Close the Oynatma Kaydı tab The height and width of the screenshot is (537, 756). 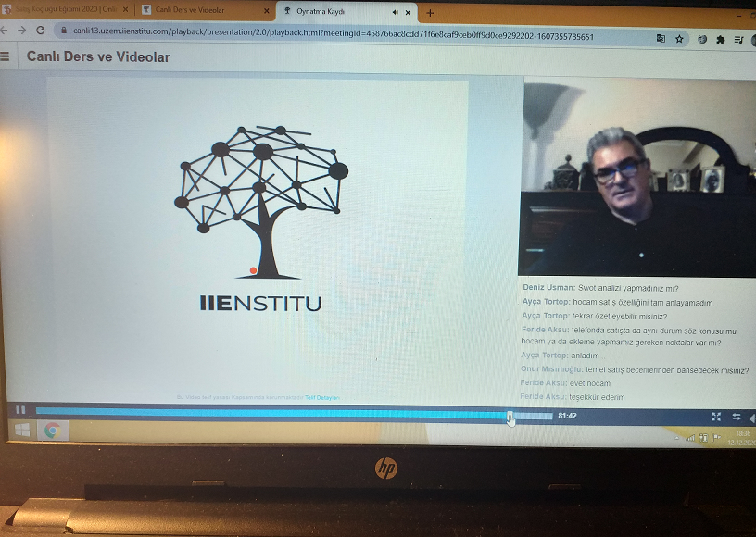pos(408,13)
